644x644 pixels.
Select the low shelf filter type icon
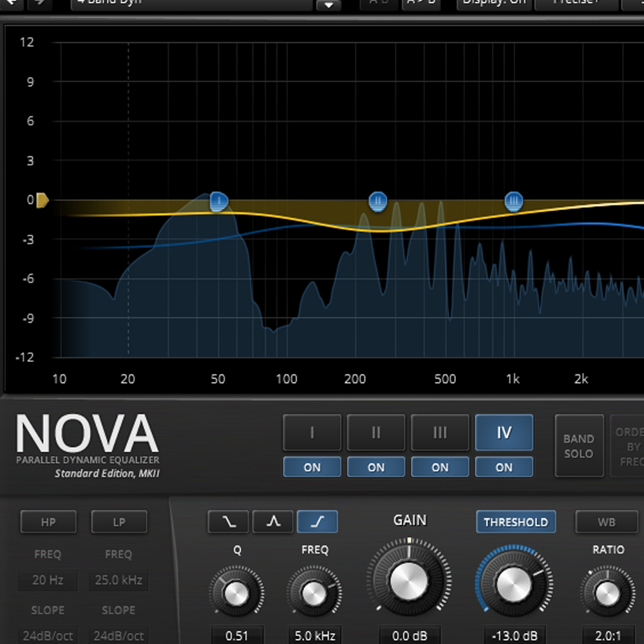[x=228, y=522]
